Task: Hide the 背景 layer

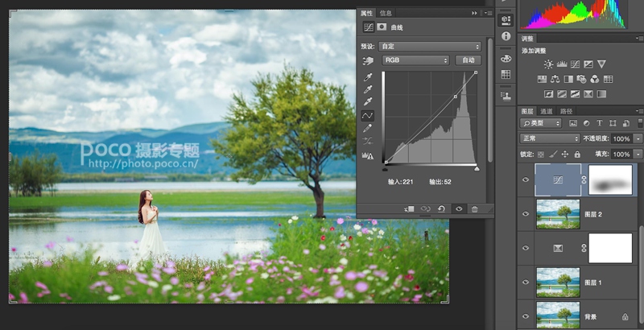Action: tap(526, 316)
